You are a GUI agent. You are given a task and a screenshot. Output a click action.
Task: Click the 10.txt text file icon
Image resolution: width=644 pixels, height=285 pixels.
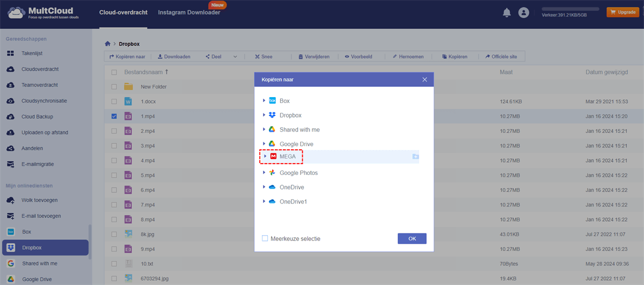[x=128, y=264]
